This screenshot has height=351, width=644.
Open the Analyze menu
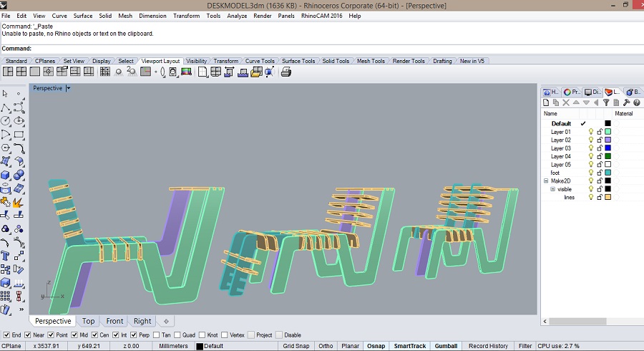237,16
